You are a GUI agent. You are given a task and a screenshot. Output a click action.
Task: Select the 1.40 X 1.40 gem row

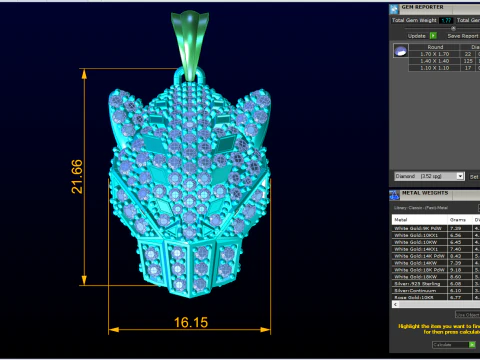tap(444, 61)
